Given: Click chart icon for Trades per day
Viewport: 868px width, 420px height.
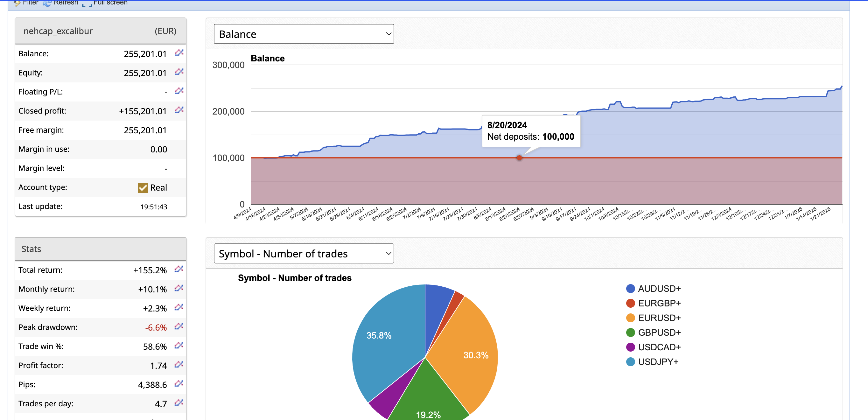Looking at the screenshot, I should 178,403.
